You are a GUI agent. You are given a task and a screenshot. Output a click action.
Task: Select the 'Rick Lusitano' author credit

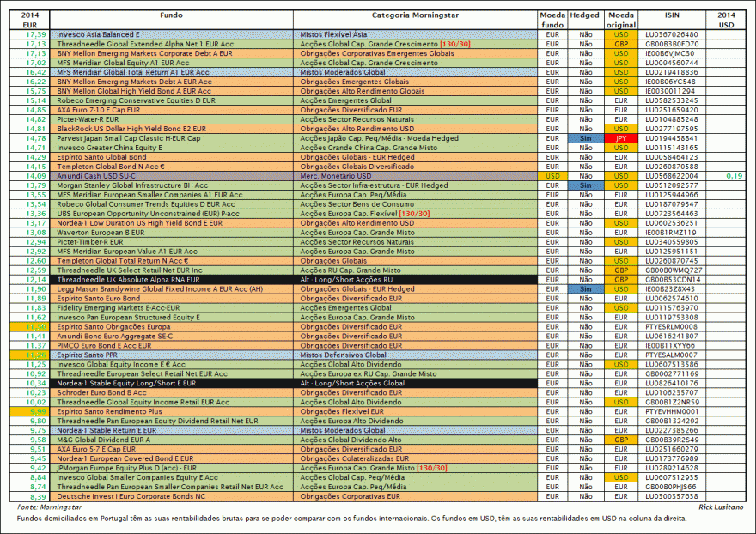point(721,507)
